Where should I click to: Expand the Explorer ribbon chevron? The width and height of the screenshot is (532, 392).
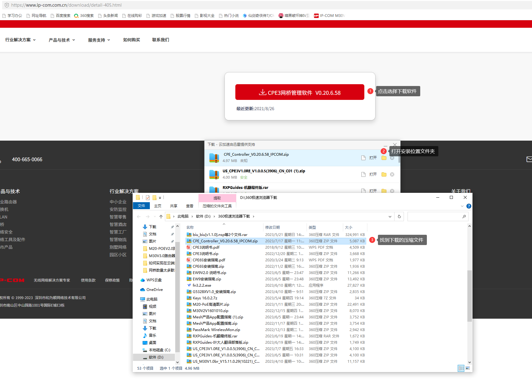click(462, 206)
